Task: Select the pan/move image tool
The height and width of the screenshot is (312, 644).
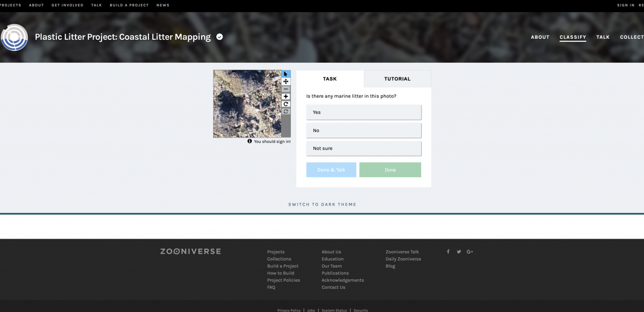Action: (286, 81)
